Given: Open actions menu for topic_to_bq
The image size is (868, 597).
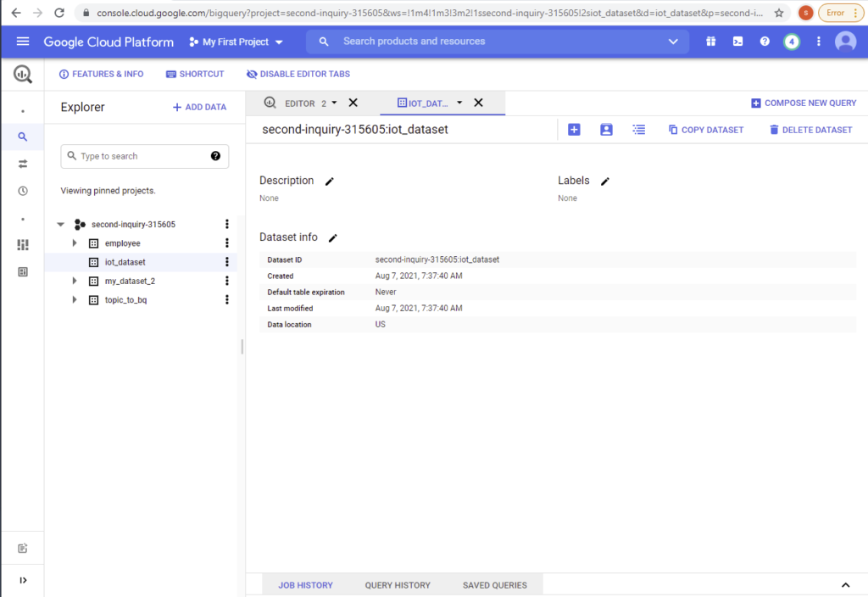Looking at the screenshot, I should 227,300.
